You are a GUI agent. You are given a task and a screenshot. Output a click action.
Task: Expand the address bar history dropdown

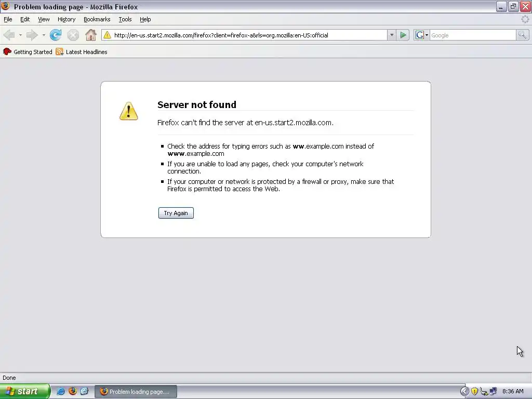392,35
